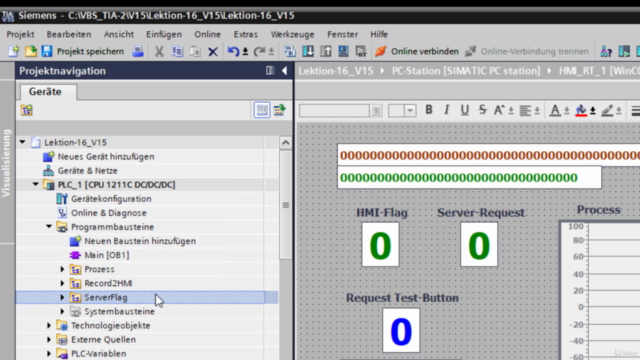Image resolution: width=640 pixels, height=360 pixels.
Task: Open the Projekt menu
Action: coord(20,34)
